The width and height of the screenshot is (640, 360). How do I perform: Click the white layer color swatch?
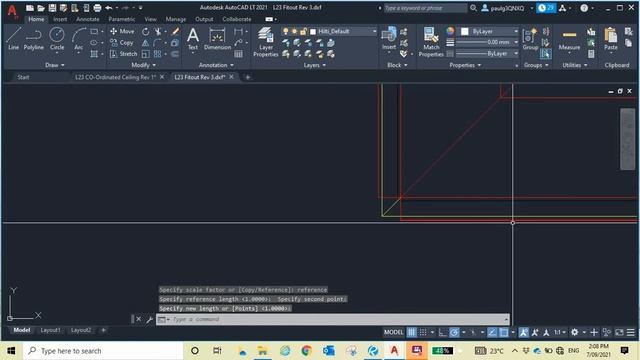pyautogui.click(x=313, y=31)
